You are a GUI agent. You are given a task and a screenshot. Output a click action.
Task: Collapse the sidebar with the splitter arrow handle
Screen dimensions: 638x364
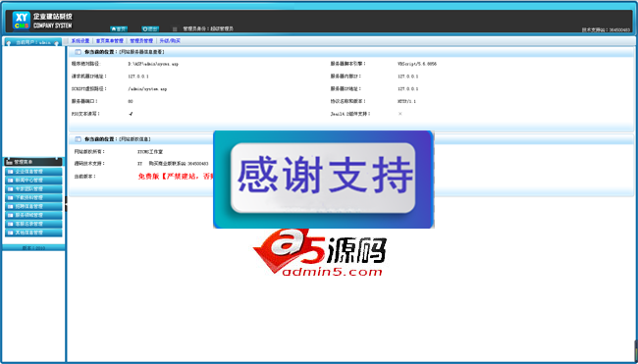click(x=66, y=204)
